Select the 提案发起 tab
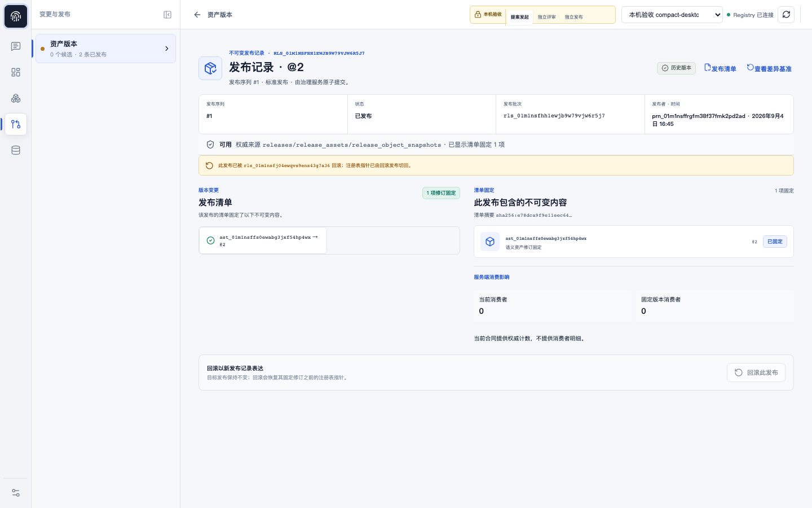Screen dimensions: 812x508 [519, 17]
